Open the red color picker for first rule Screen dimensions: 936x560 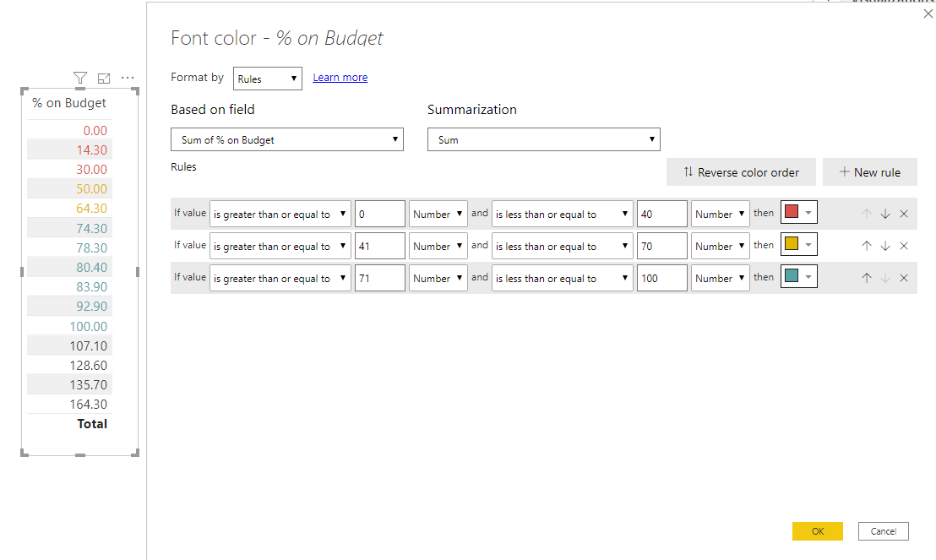(x=798, y=212)
